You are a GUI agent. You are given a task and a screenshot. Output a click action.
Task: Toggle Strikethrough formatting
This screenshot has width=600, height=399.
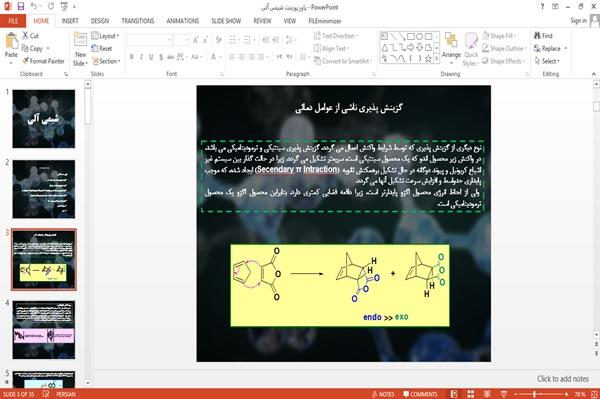(171, 57)
